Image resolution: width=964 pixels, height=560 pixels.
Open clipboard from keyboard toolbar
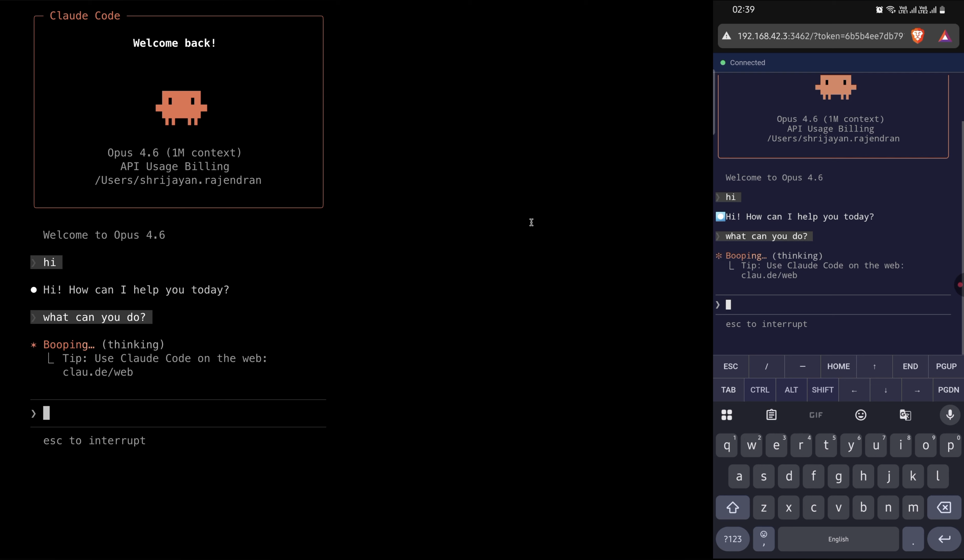pos(771,415)
